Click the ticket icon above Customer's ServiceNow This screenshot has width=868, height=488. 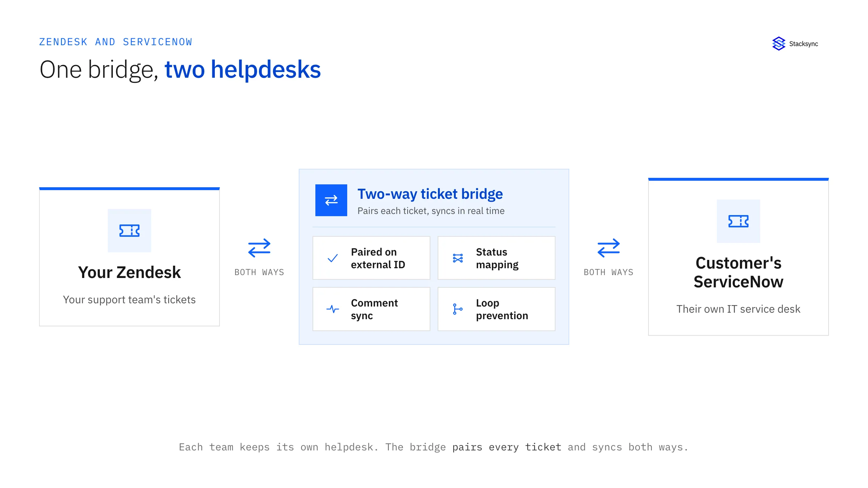click(x=739, y=221)
